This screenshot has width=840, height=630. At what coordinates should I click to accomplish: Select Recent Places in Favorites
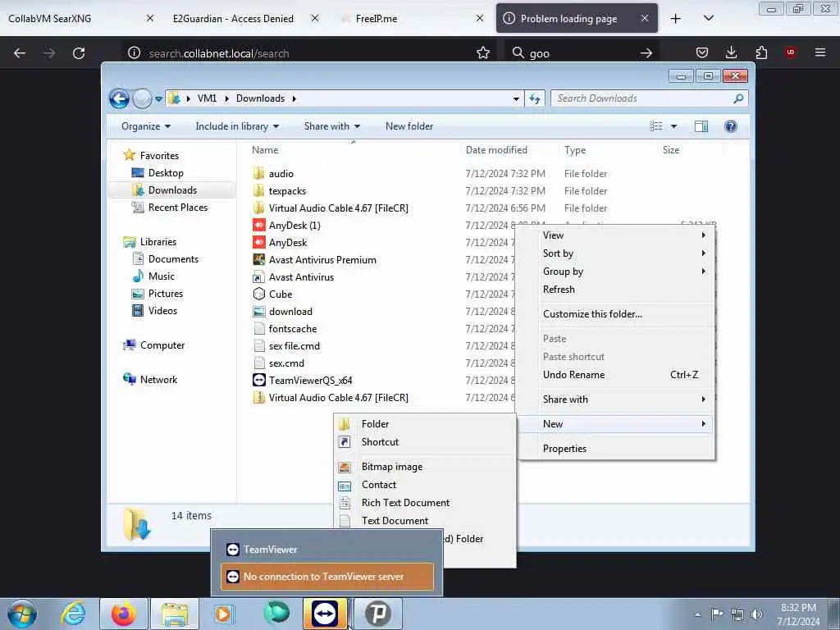coord(177,208)
